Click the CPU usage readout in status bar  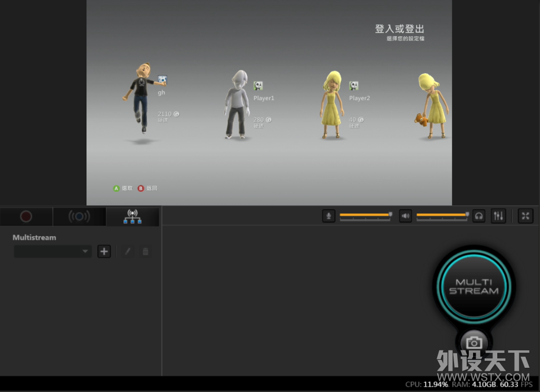pyautogui.click(x=427, y=385)
